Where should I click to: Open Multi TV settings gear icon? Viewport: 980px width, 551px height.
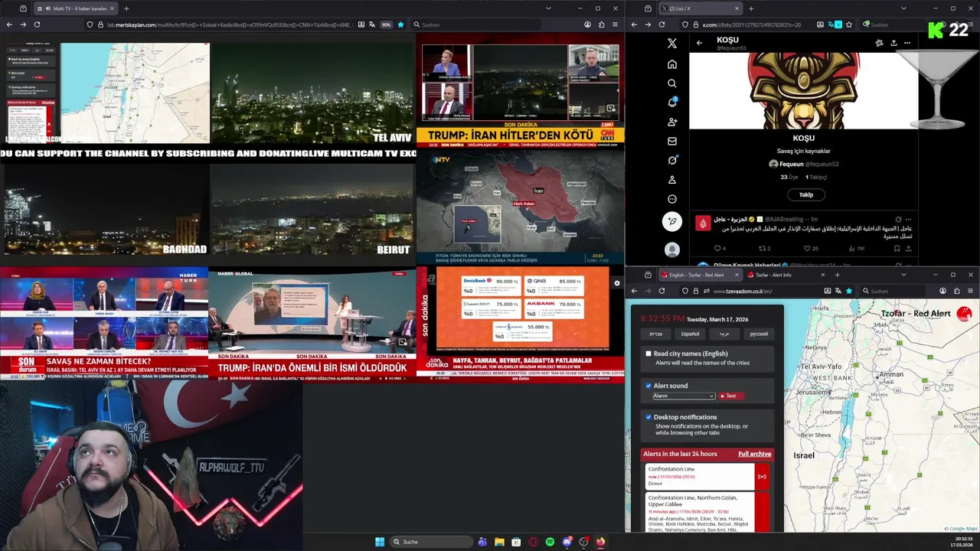(x=617, y=283)
